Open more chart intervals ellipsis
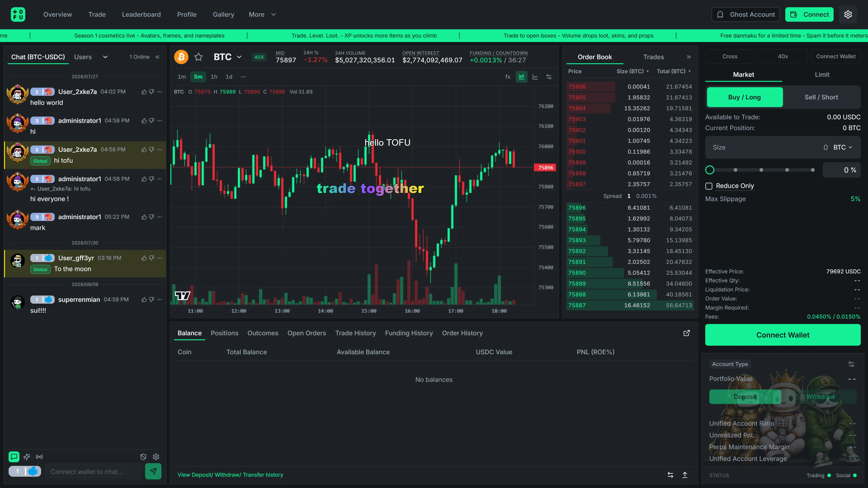This screenshot has height=488, width=868. coord(243,77)
